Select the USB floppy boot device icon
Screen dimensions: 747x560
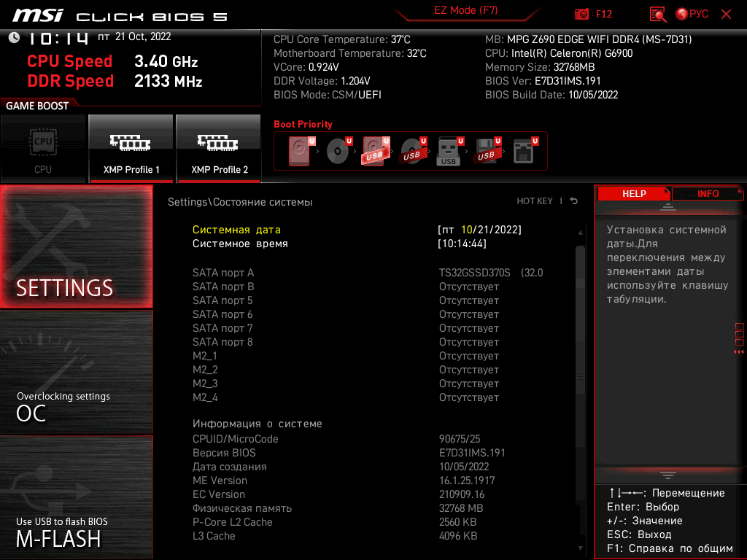(487, 151)
